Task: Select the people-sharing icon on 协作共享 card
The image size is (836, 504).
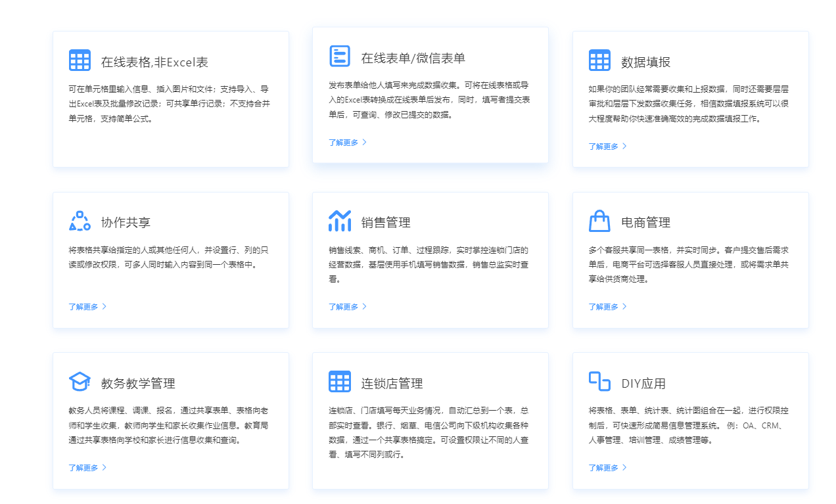Action: click(x=80, y=221)
